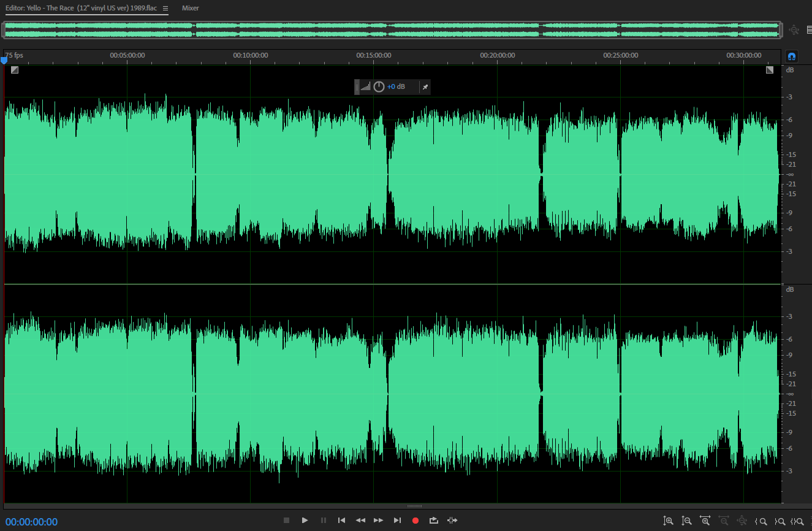Click the right edge handle of overview navigator

click(780, 29)
